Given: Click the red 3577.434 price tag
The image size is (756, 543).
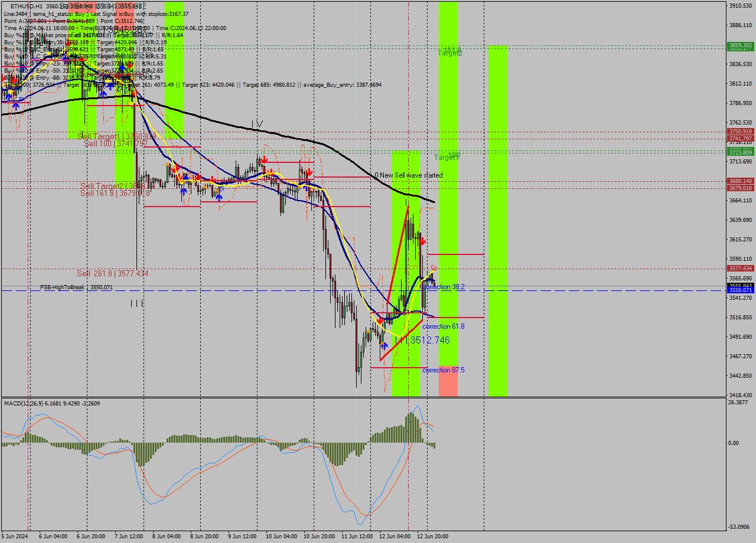Looking at the screenshot, I should click(740, 268).
